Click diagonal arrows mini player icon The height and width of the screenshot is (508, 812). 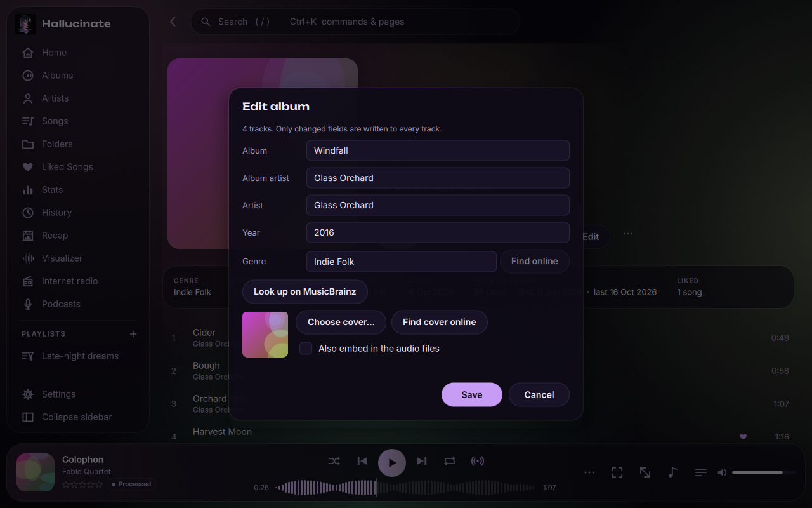click(645, 472)
